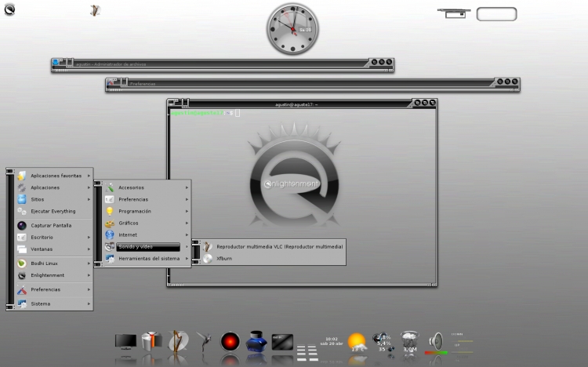
Task: Click the red-green volume level bar
Action: [436, 353]
